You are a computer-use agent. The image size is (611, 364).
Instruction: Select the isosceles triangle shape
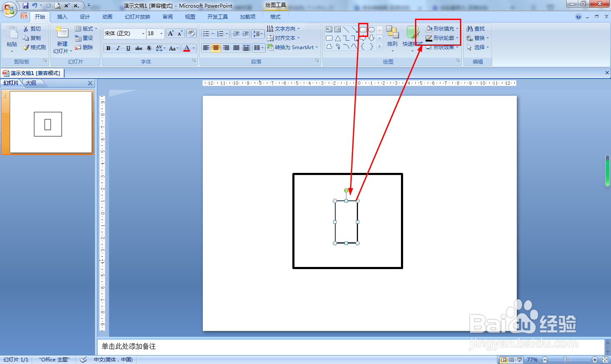[338, 38]
